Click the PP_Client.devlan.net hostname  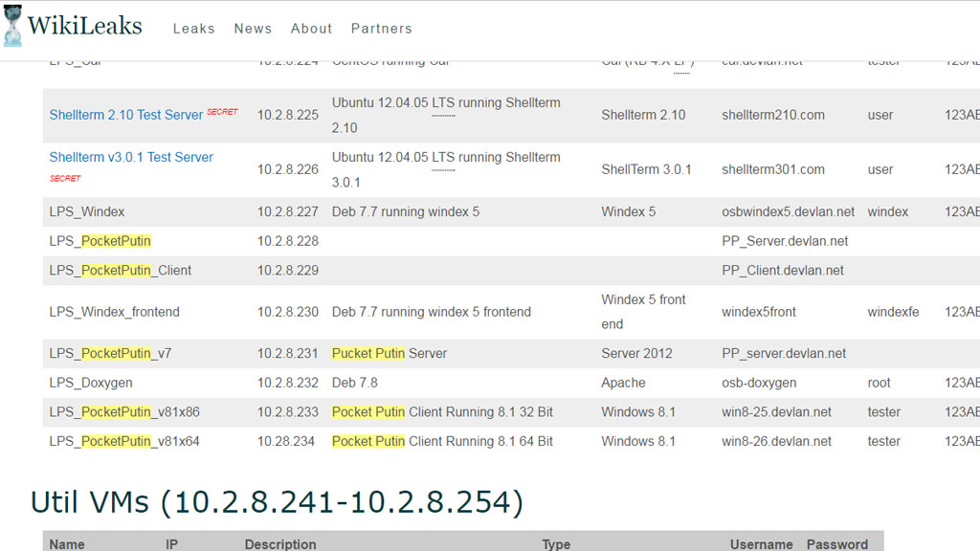(x=782, y=271)
